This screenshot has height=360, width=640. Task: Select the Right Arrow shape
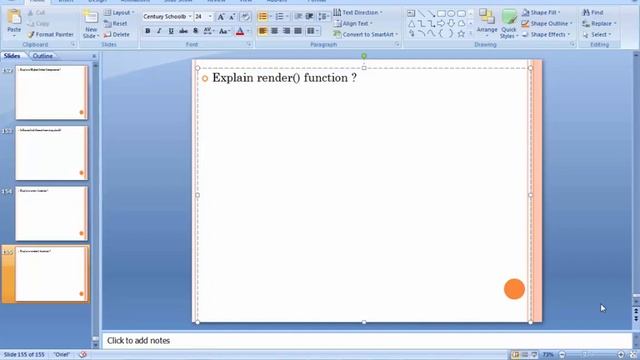(441, 24)
